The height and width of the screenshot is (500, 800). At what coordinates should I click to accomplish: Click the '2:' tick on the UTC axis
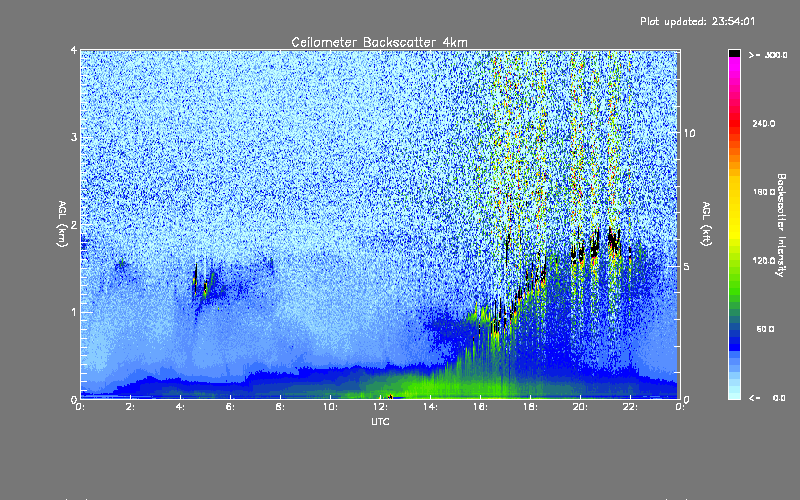pyautogui.click(x=131, y=407)
